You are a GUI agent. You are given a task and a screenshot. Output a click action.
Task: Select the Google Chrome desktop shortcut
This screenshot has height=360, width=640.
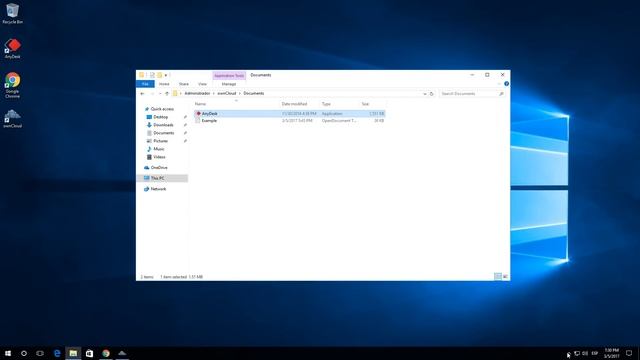(12, 85)
